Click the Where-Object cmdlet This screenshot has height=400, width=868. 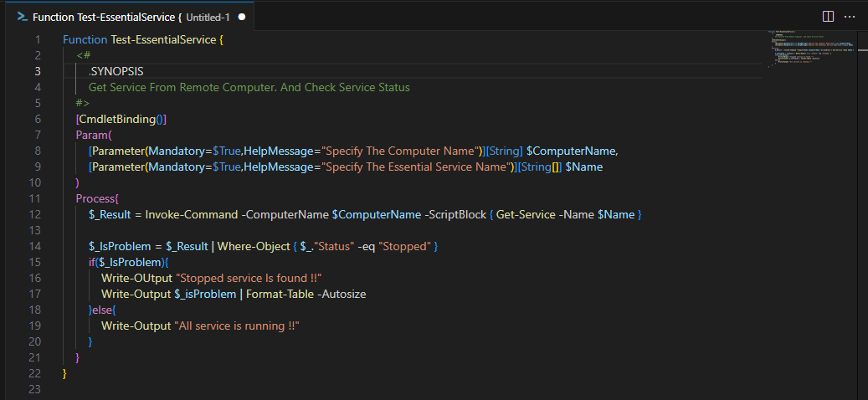tap(253, 246)
